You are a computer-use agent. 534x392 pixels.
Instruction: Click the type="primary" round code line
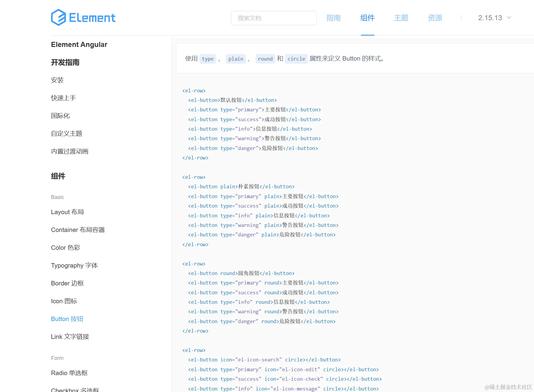pyautogui.click(x=263, y=283)
